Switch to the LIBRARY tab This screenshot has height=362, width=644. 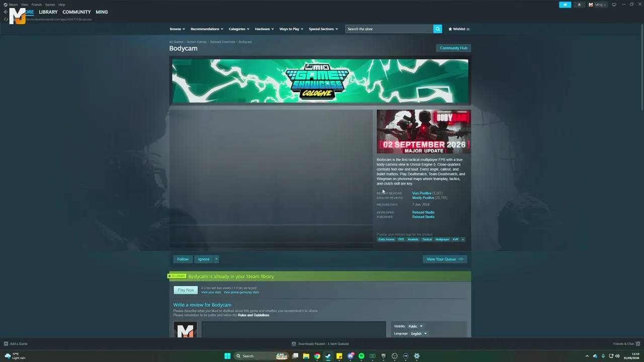click(x=48, y=12)
